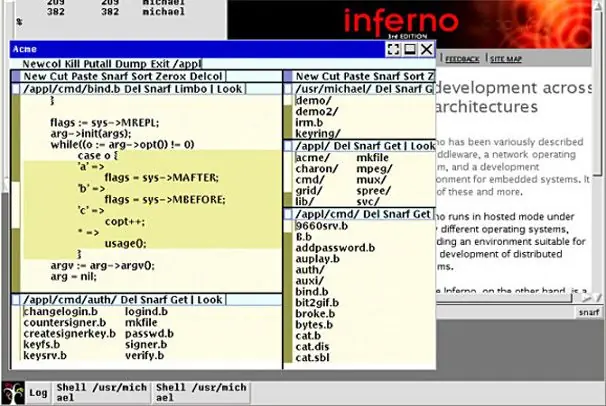Click Look in the /appl/ window tag
This screenshot has width=606, height=406.
pos(423,146)
